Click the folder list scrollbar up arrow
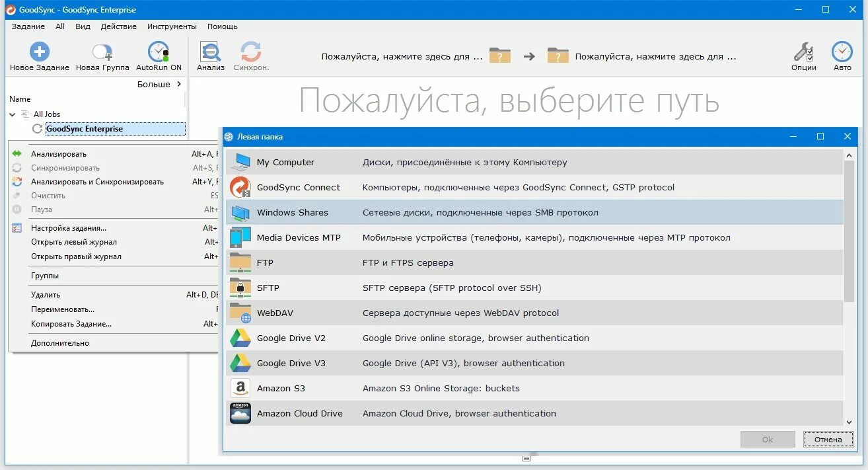The width and height of the screenshot is (868, 470). [848, 155]
